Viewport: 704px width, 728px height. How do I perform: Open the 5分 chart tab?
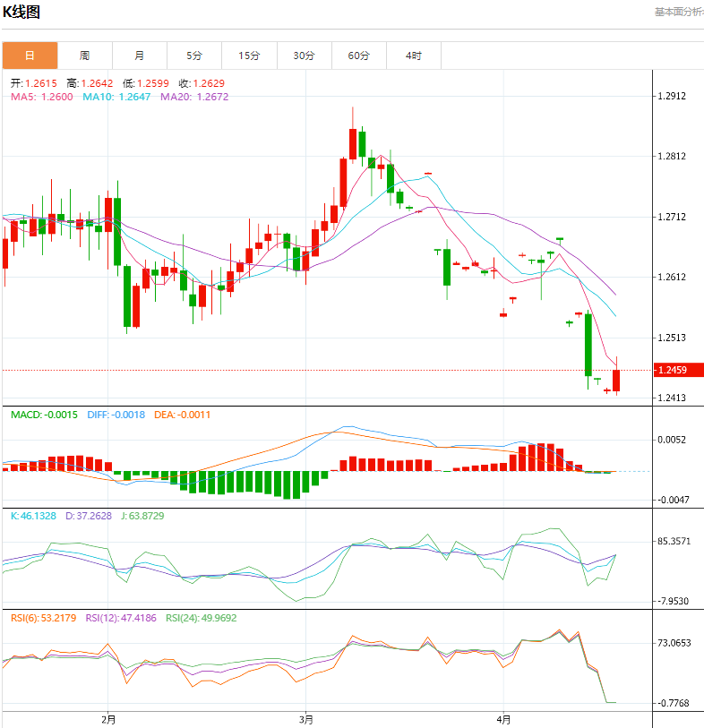194,56
